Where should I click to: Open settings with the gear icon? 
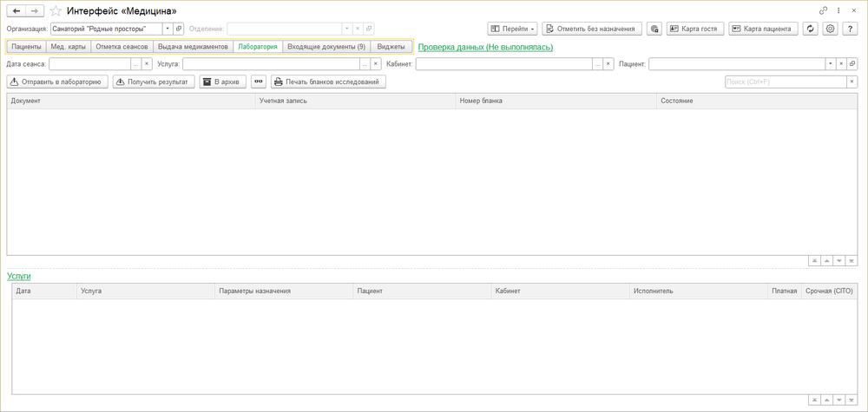(x=830, y=29)
